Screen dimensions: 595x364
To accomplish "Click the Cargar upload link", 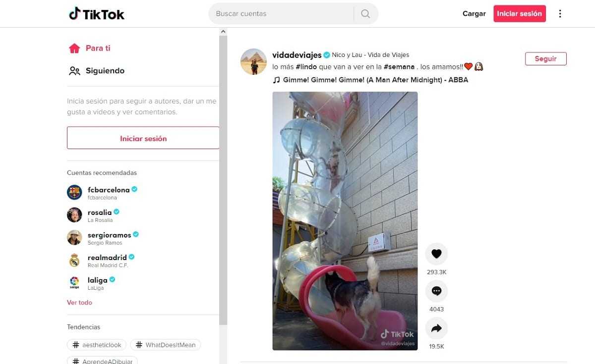I will coord(474,14).
